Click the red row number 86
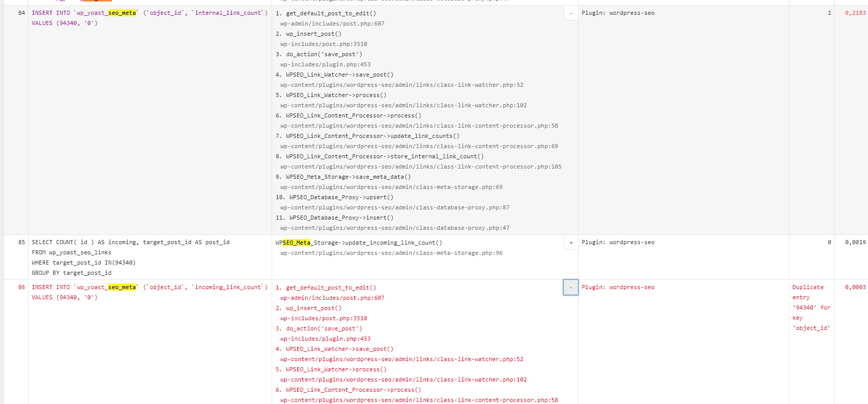 (21, 288)
